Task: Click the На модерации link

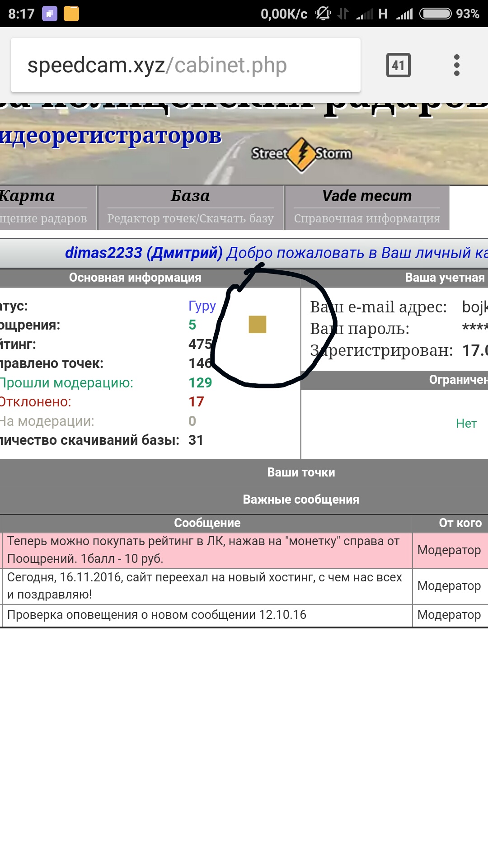Action: pos(47,421)
